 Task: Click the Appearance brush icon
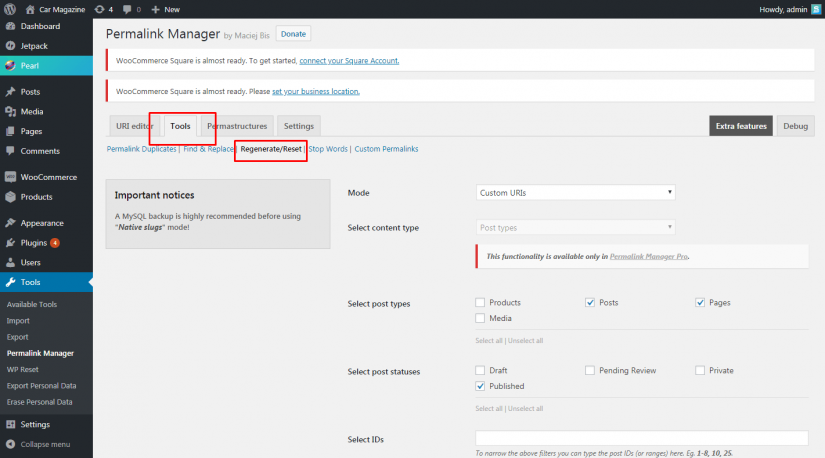11,223
